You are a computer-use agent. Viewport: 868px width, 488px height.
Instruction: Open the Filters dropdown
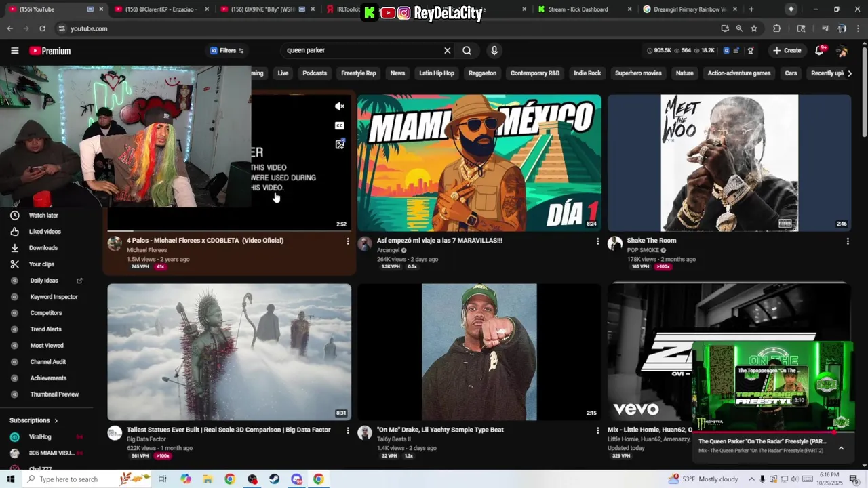[226, 51]
